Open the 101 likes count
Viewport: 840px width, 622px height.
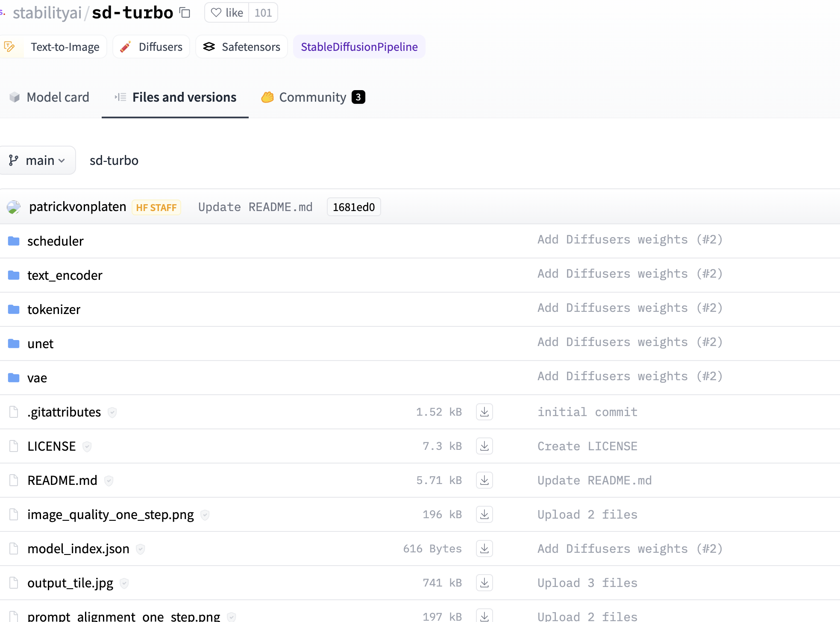[263, 13]
